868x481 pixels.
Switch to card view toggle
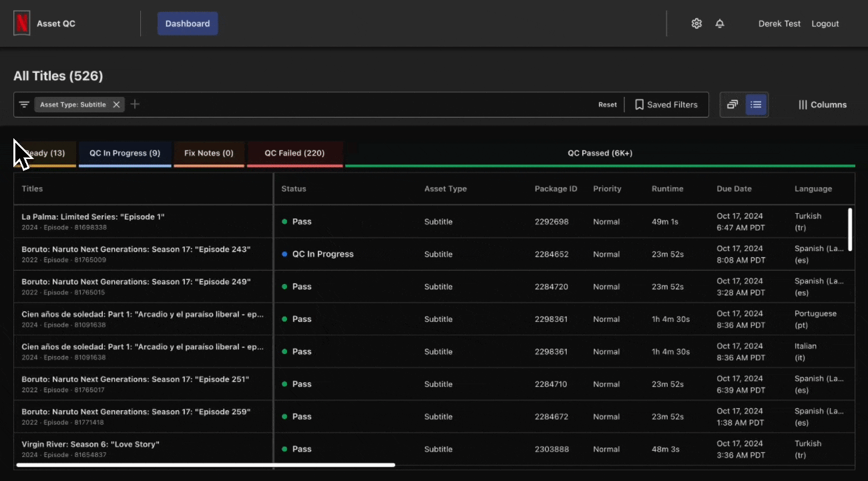tap(732, 104)
